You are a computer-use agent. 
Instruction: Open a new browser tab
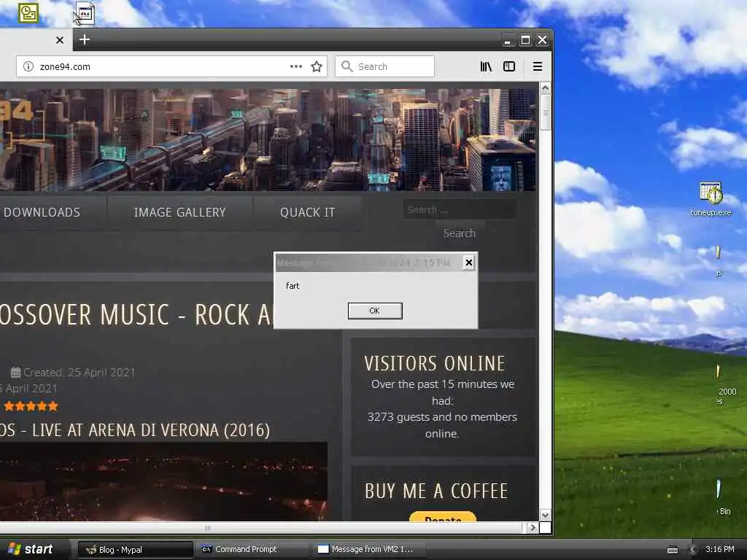point(85,39)
